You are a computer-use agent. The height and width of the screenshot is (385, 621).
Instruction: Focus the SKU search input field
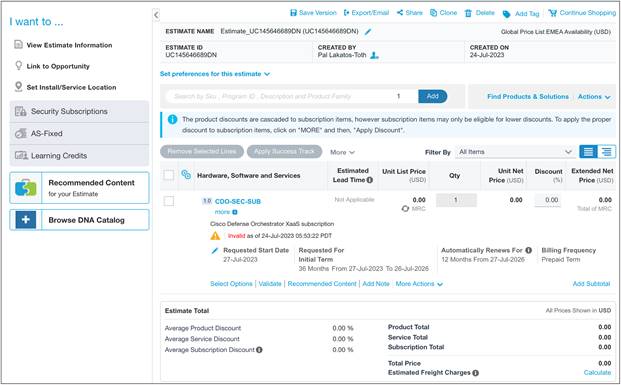(x=277, y=96)
